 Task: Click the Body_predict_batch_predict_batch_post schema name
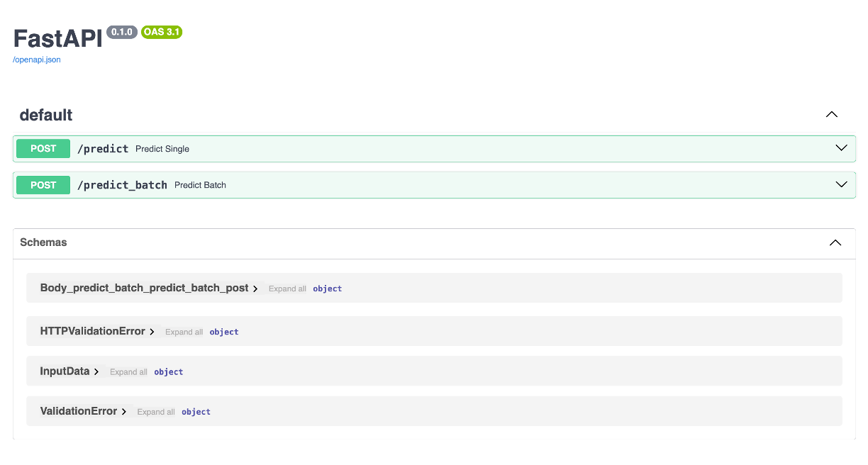click(144, 288)
